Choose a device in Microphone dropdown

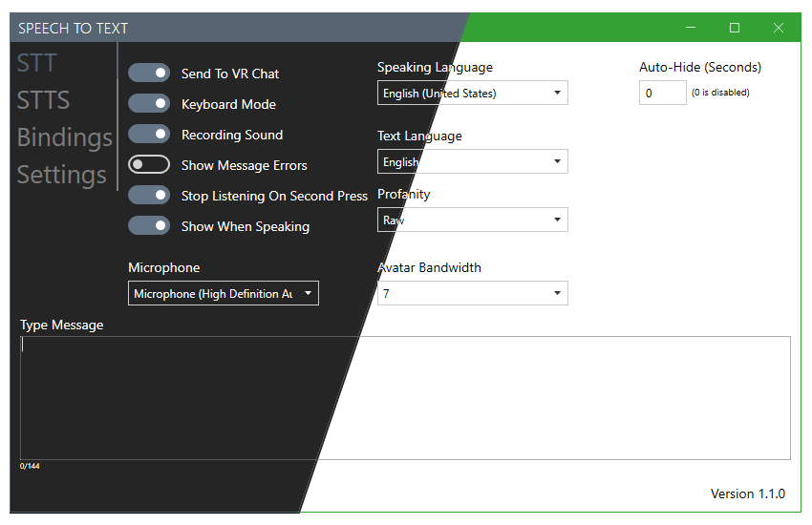(x=224, y=293)
